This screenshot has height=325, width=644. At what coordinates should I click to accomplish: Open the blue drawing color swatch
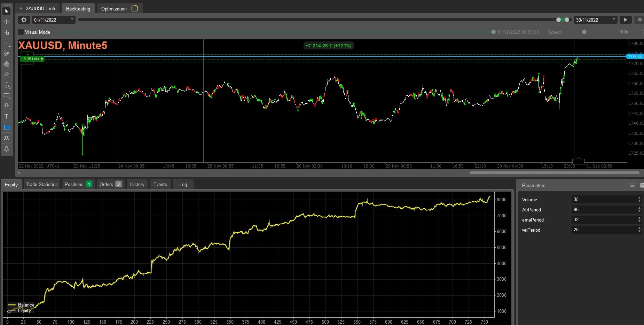tap(6, 127)
